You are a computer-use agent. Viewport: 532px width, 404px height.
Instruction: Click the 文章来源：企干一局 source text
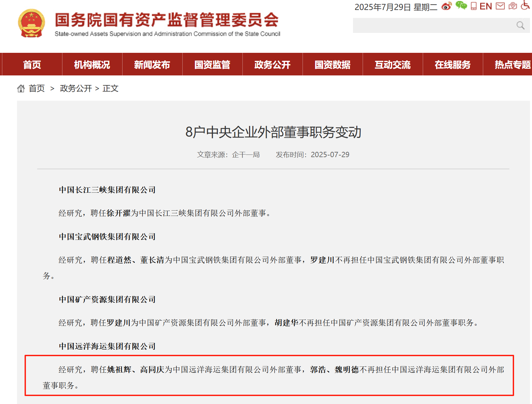tap(228, 154)
